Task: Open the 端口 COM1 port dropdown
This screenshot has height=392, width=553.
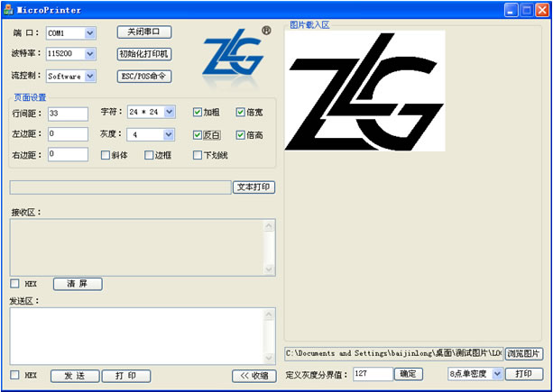Action: [89, 33]
